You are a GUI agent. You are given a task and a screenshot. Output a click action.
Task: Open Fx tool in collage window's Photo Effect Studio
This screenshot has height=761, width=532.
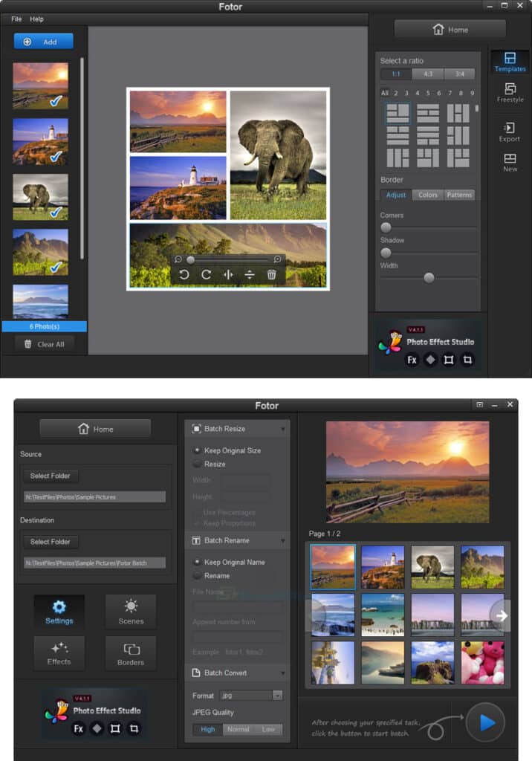412,360
